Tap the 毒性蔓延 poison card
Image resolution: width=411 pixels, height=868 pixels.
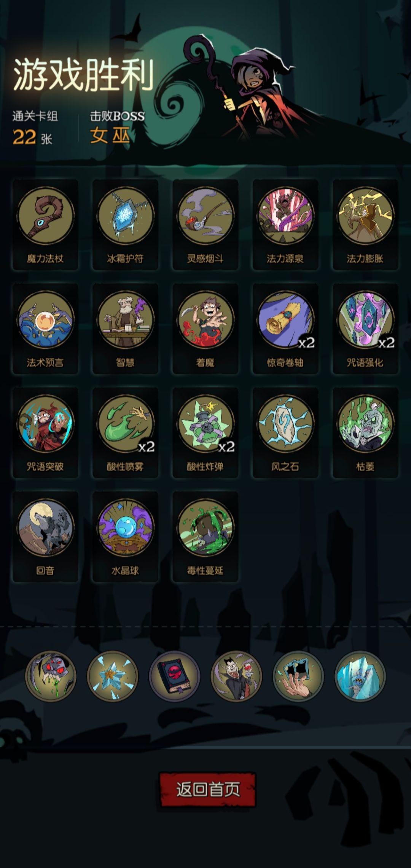(x=205, y=536)
